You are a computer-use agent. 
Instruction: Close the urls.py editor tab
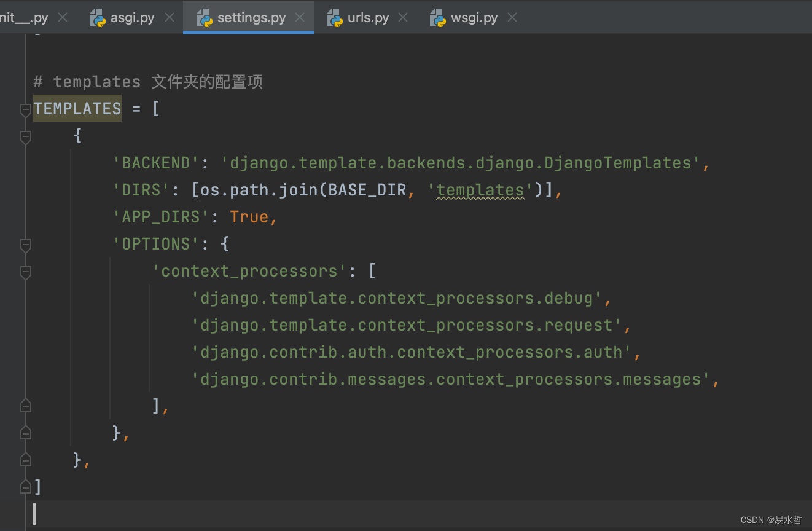403,18
